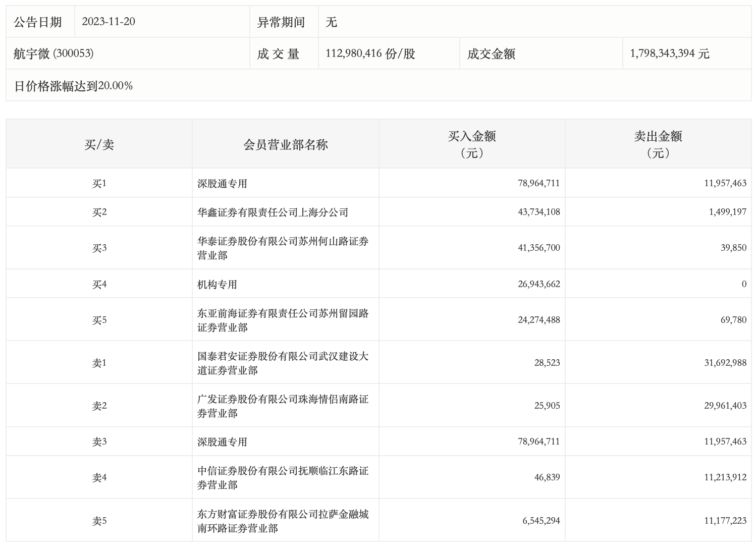
Task: Click the 买入金额 column header
Action: (472, 144)
